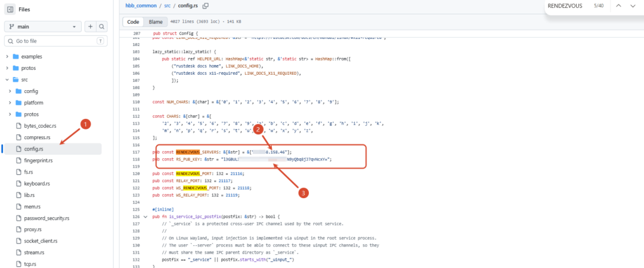
Task: Click the RENDEZVOUS_PORT constant text
Action: (x=193, y=174)
